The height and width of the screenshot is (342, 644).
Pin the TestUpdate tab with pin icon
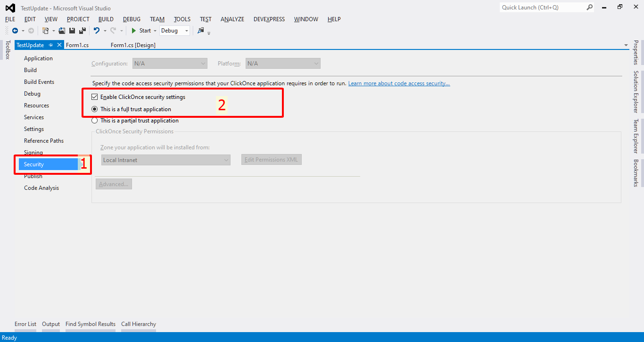pyautogui.click(x=51, y=45)
